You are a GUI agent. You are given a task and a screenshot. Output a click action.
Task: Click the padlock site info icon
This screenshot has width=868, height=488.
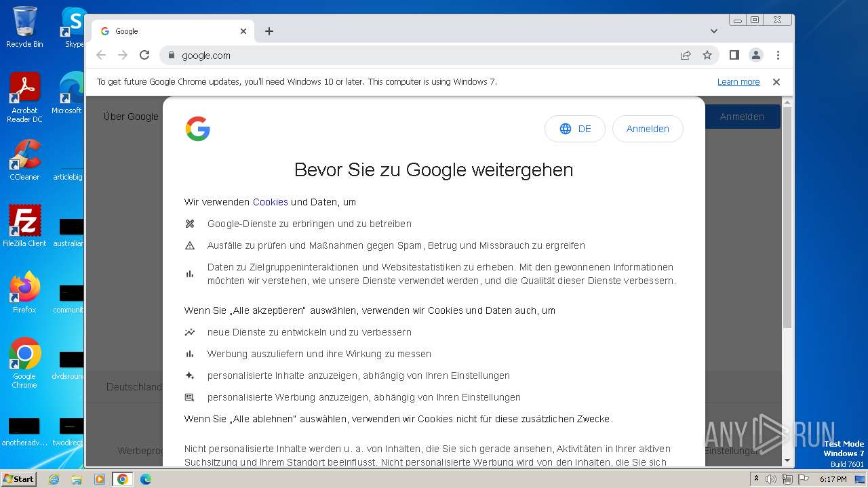172,56
